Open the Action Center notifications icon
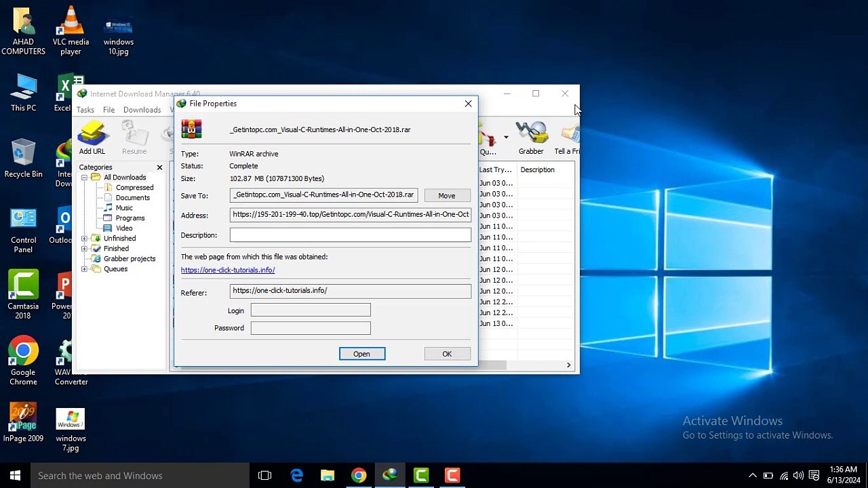Screen dimensions: 868x488 coord(814,476)
